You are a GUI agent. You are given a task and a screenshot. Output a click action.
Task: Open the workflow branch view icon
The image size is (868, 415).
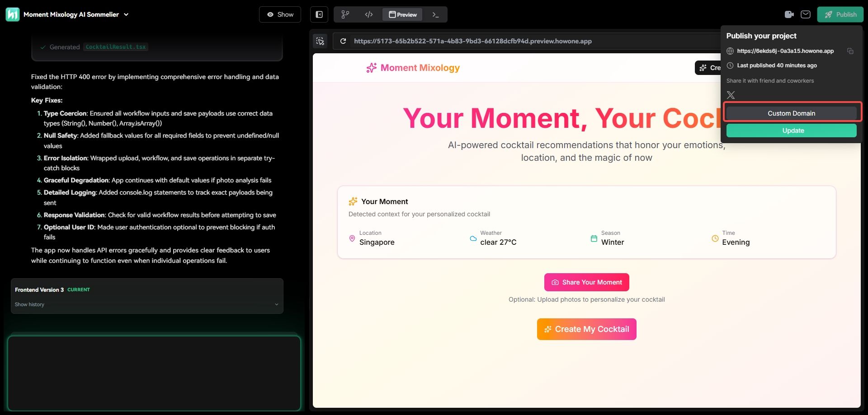coord(345,14)
